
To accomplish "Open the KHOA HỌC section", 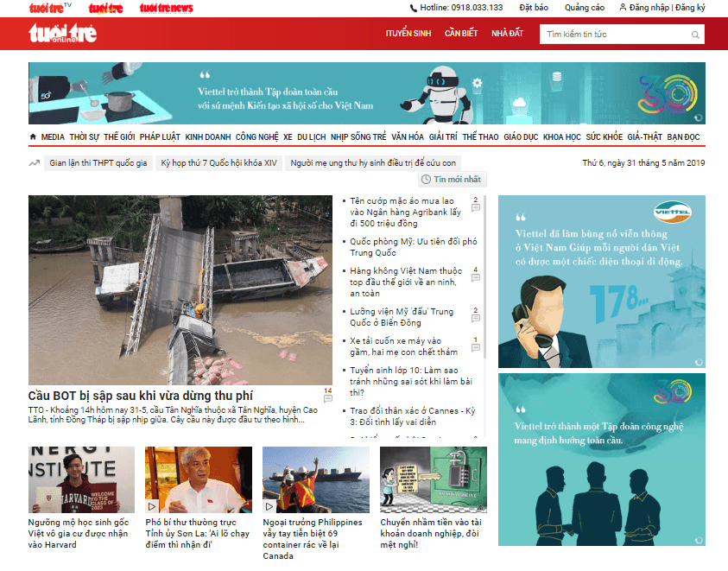I will click(562, 137).
